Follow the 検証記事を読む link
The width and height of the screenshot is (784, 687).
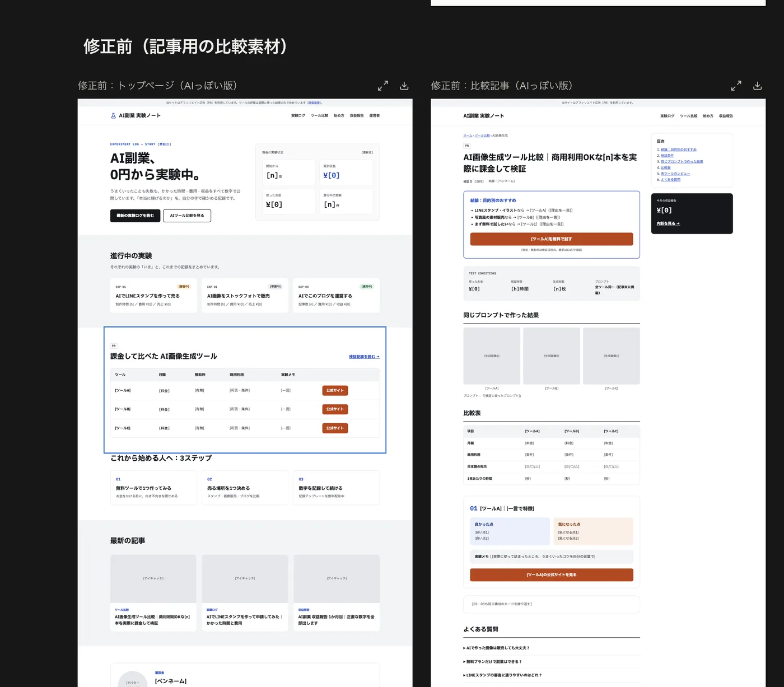(x=365, y=357)
